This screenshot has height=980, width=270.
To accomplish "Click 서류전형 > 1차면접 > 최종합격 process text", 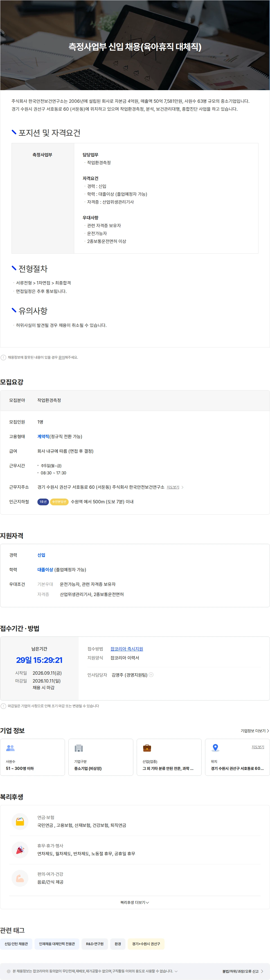I will pos(43,283).
